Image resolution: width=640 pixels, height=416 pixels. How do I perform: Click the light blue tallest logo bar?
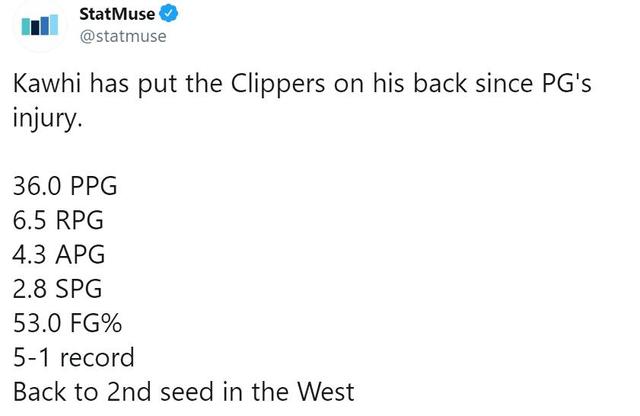(x=53, y=24)
